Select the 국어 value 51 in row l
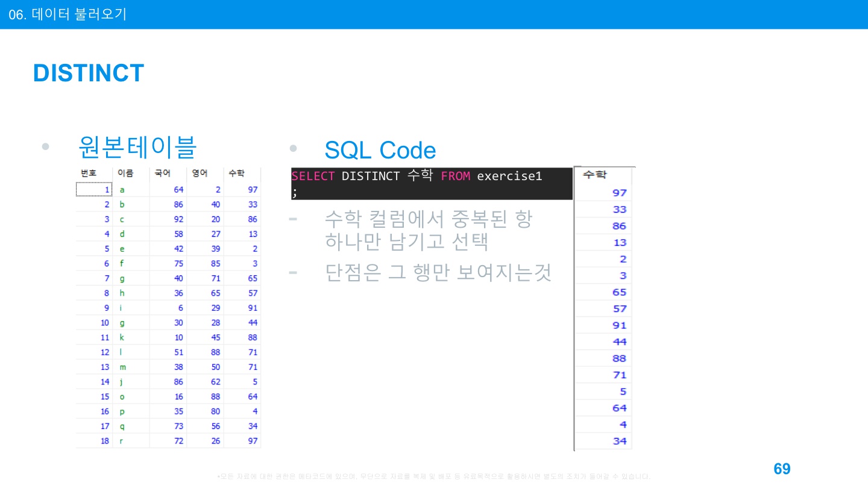This screenshot has width=868, height=488. click(178, 352)
